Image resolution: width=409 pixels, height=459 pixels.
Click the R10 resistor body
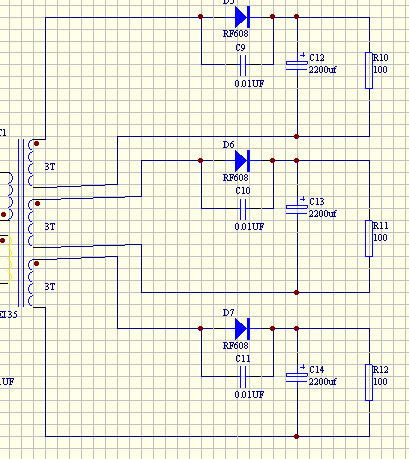coord(369,70)
